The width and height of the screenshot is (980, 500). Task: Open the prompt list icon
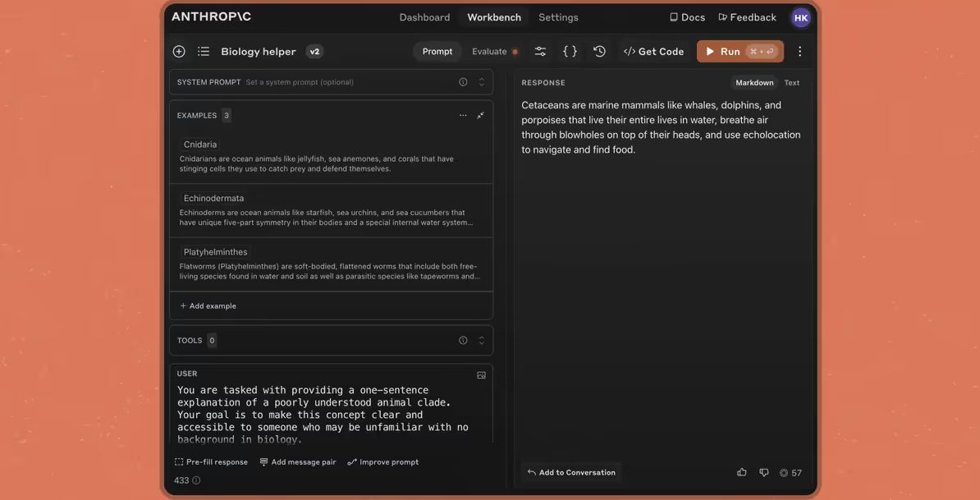[204, 52]
